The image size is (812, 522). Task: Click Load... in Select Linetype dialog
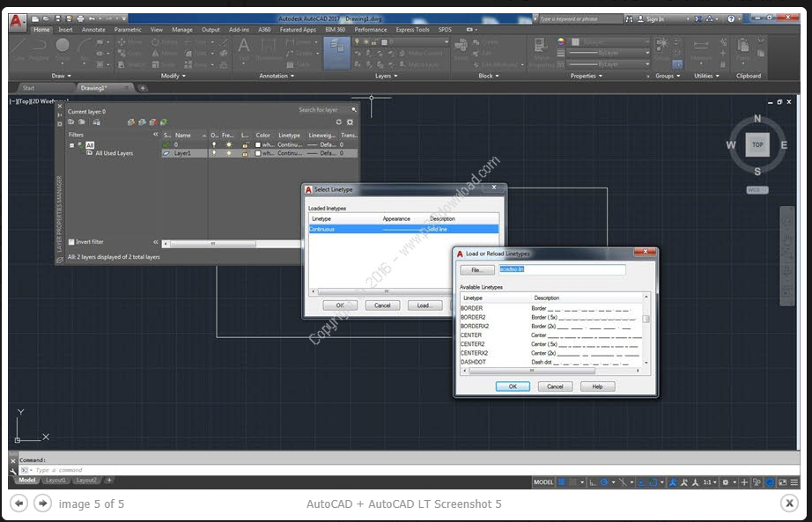point(424,305)
